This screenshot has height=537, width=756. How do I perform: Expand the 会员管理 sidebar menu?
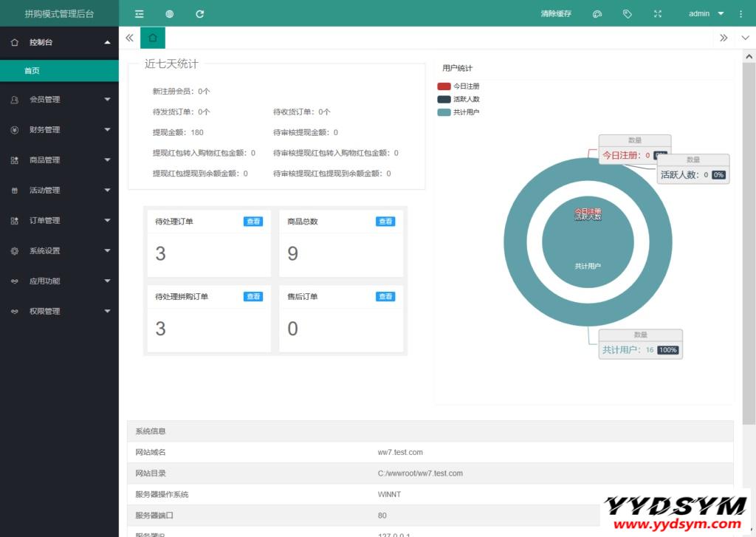tap(58, 99)
